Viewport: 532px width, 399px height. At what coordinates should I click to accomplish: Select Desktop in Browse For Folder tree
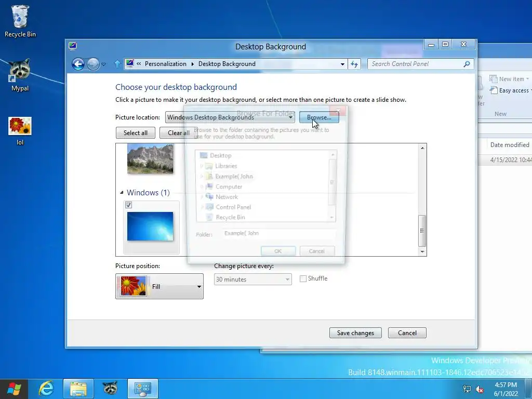(220, 155)
